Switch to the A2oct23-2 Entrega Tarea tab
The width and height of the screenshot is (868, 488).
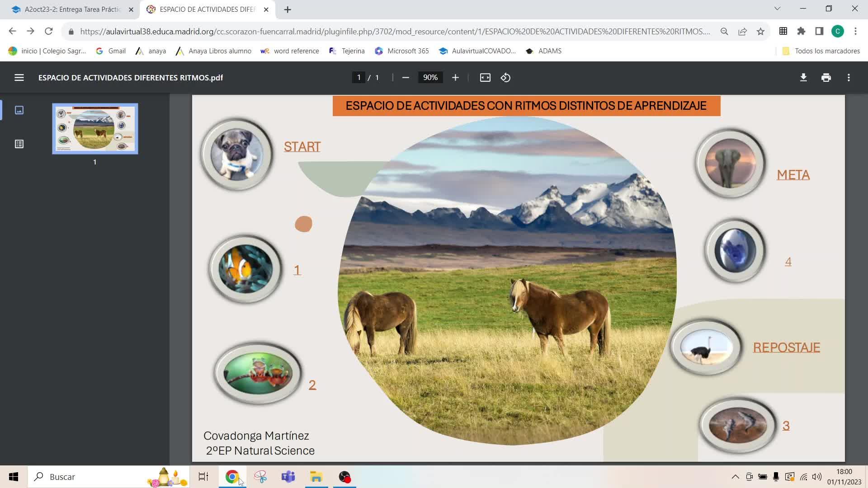click(x=72, y=9)
